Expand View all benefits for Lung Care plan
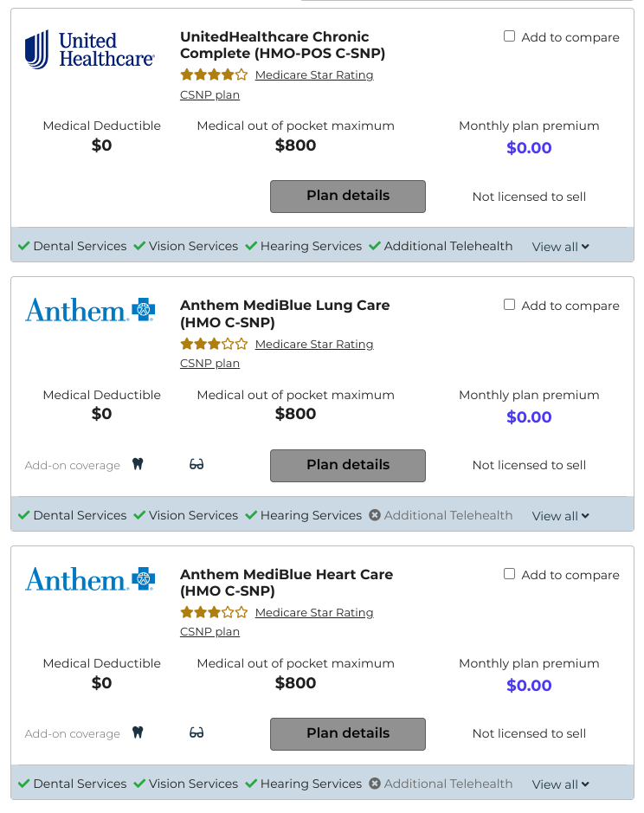Screen dimensions: 644x813 [561, 516]
